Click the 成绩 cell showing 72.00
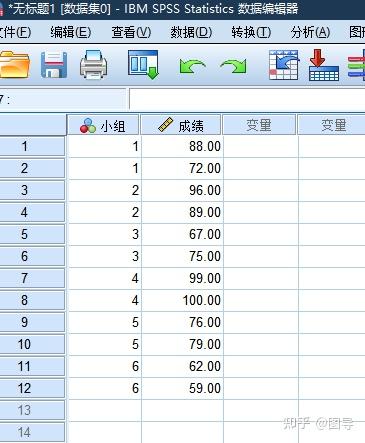This screenshot has width=365, height=443. (182, 168)
